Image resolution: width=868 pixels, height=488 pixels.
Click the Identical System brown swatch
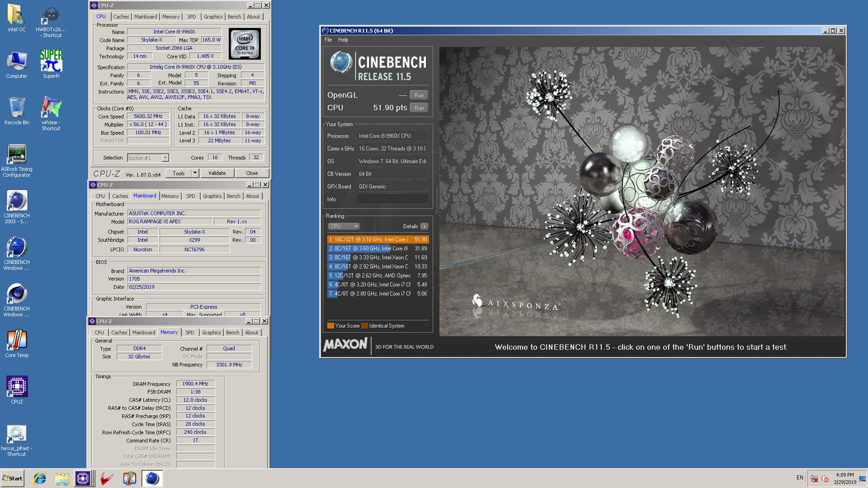pyautogui.click(x=364, y=326)
